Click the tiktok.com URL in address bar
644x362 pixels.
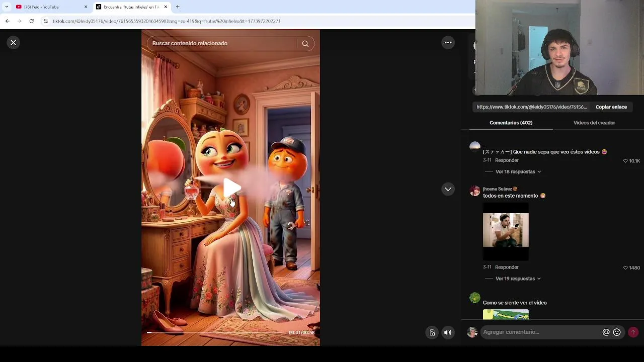tap(167, 21)
